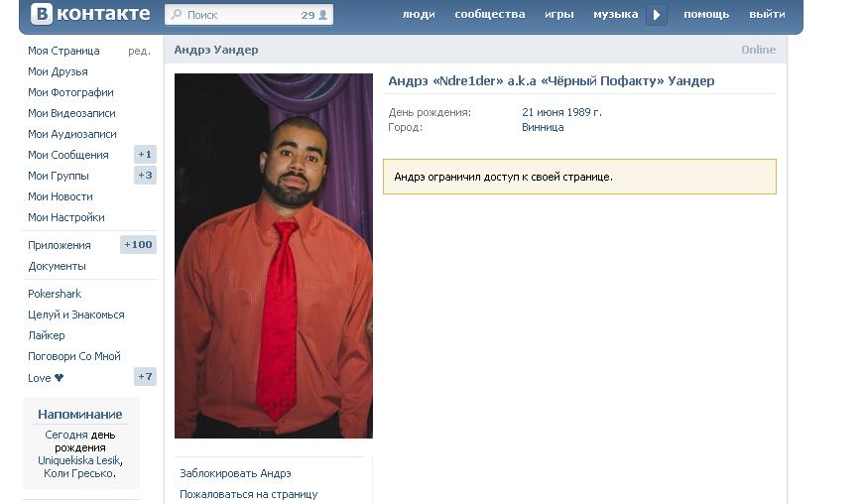This screenshot has width=864, height=504.
Task: Open the люди menu item
Action: point(419,14)
